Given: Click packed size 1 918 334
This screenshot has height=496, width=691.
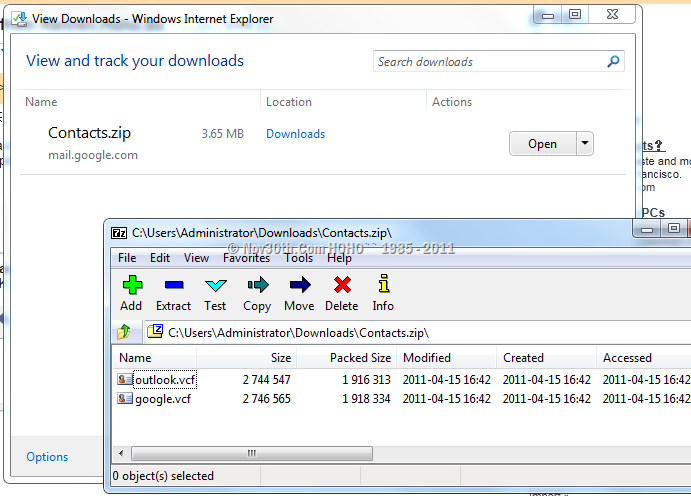Looking at the screenshot, I should click(366, 399).
